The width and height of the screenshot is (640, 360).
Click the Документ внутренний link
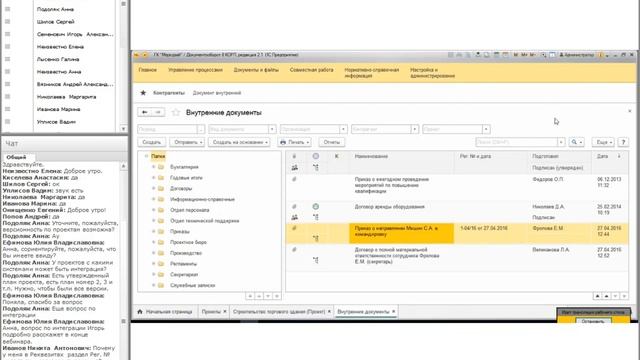(217, 93)
